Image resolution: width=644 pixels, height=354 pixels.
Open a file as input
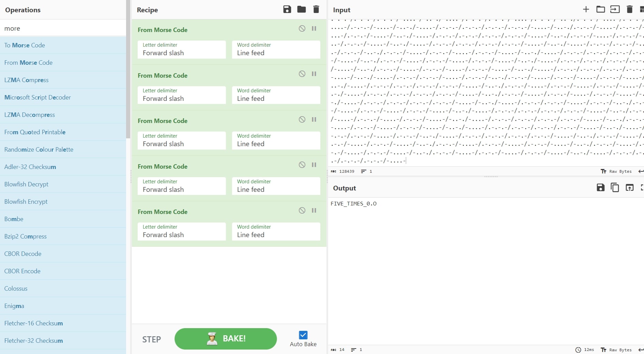pos(615,10)
